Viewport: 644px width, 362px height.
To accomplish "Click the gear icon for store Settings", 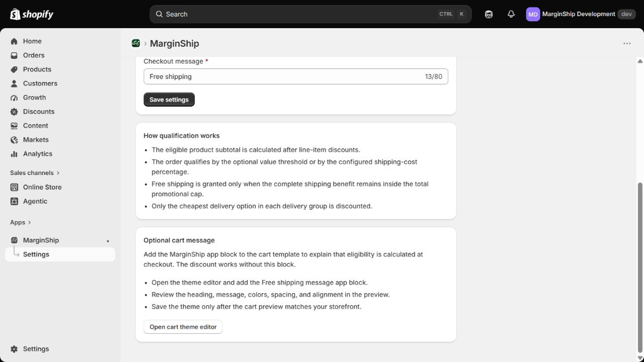I will point(14,349).
